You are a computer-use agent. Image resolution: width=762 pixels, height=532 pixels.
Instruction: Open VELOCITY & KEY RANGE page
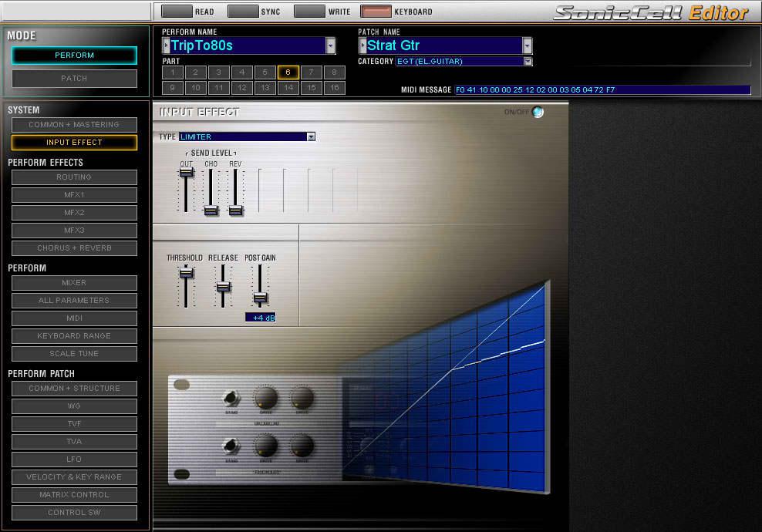tap(74, 477)
